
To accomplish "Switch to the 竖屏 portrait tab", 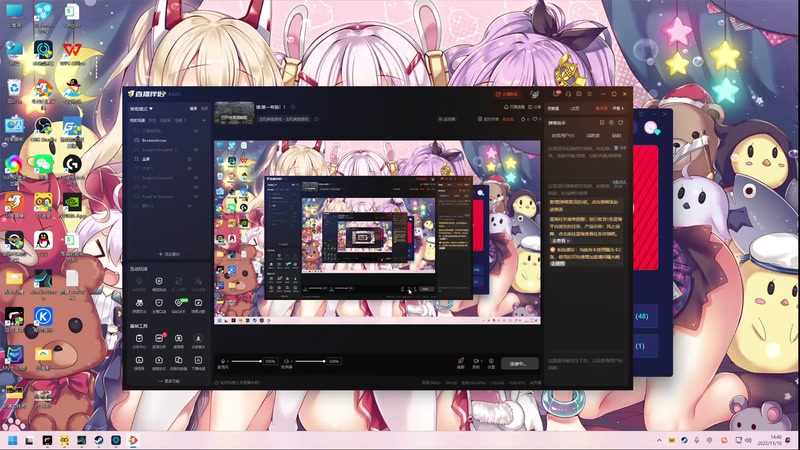I will pos(204,109).
